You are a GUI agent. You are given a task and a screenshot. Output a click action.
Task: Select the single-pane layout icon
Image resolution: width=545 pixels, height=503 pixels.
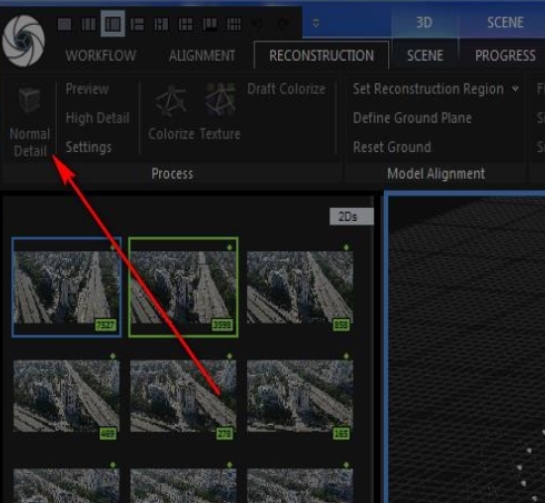pyautogui.click(x=65, y=24)
